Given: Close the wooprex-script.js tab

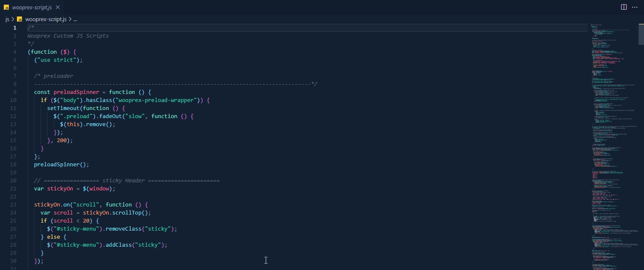Looking at the screenshot, I should [x=58, y=8].
